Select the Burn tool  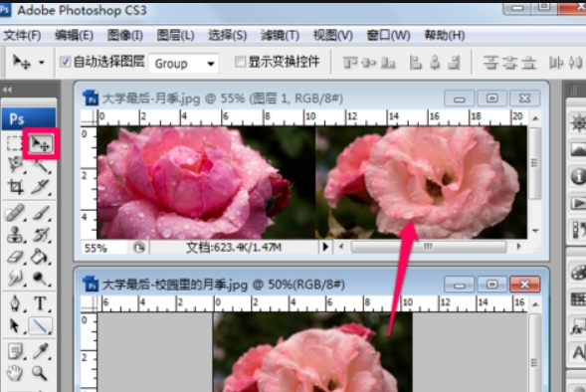click(41, 279)
